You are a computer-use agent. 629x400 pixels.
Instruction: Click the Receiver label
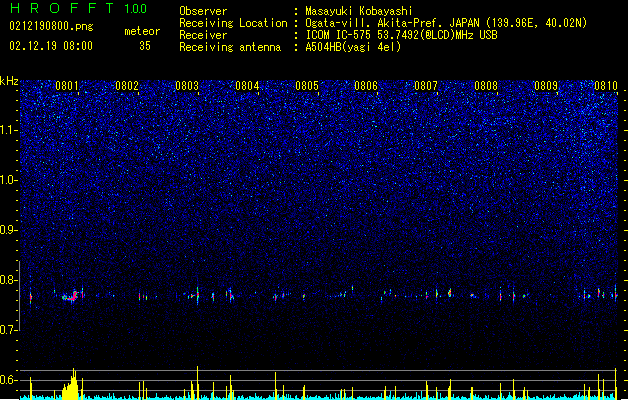tap(203, 35)
